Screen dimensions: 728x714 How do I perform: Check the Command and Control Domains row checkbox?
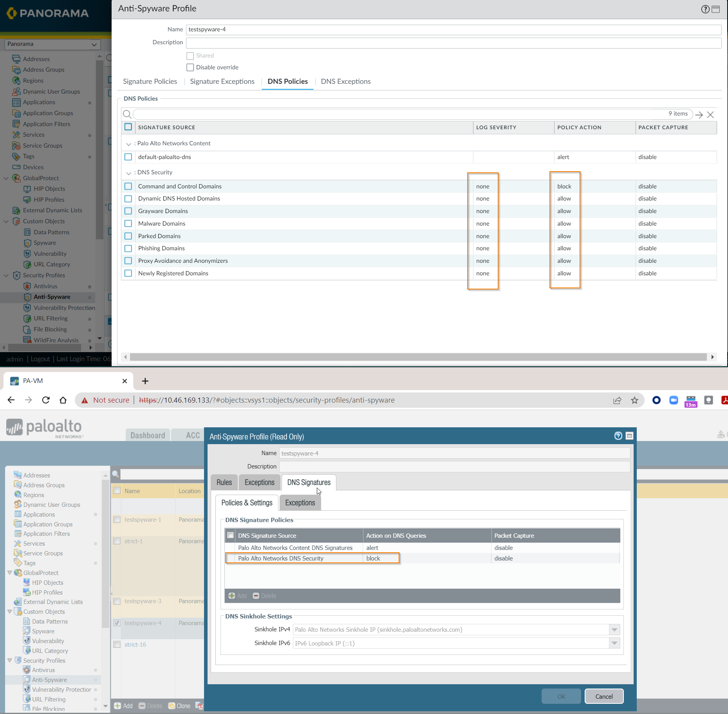[128, 186]
